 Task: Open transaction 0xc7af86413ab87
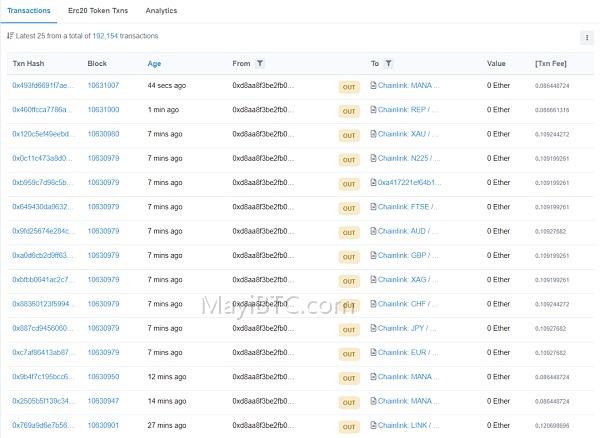click(x=42, y=352)
